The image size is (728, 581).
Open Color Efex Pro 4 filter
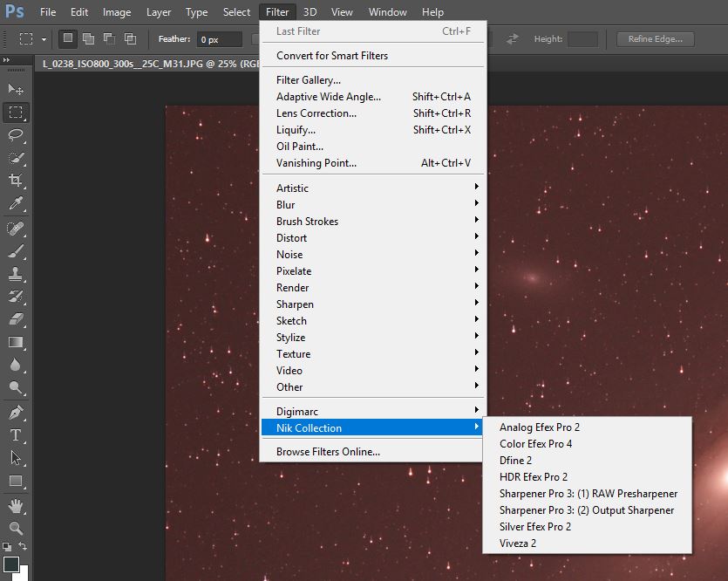tap(535, 444)
